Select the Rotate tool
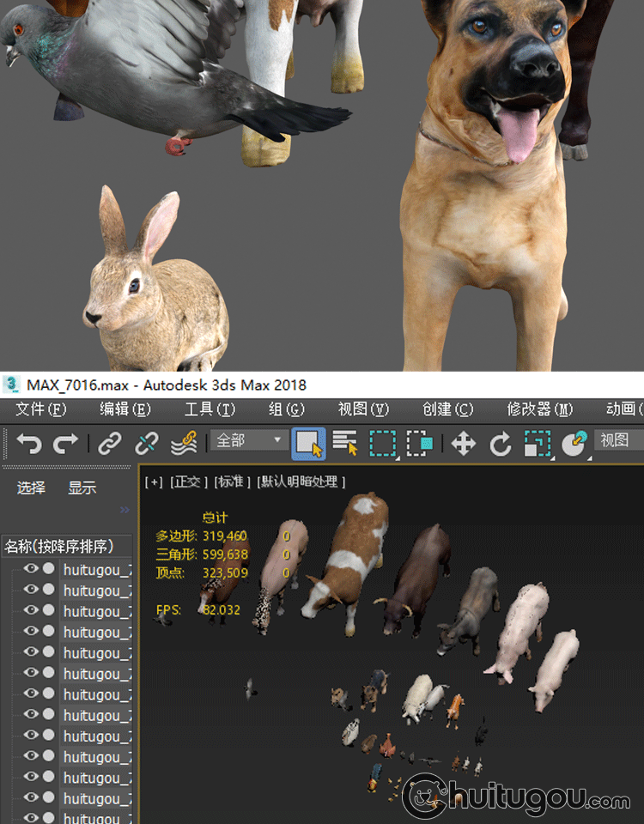This screenshot has width=644, height=824. click(501, 444)
